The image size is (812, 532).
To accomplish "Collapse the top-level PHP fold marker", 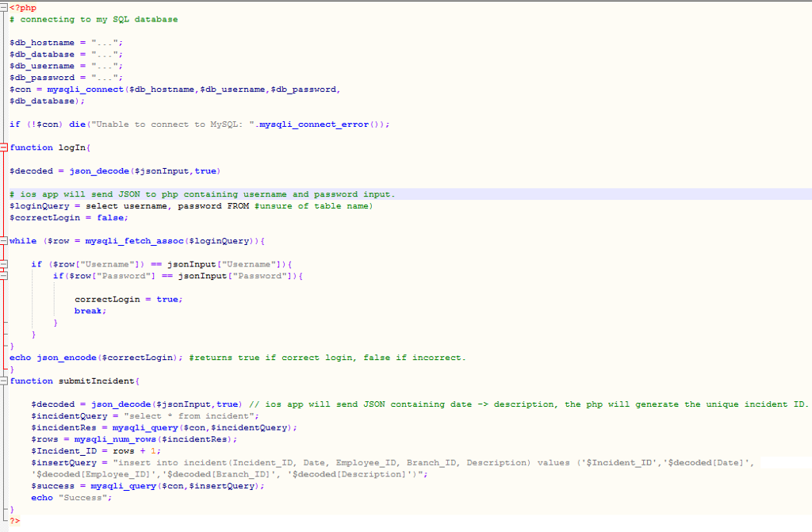I will click(3, 6).
